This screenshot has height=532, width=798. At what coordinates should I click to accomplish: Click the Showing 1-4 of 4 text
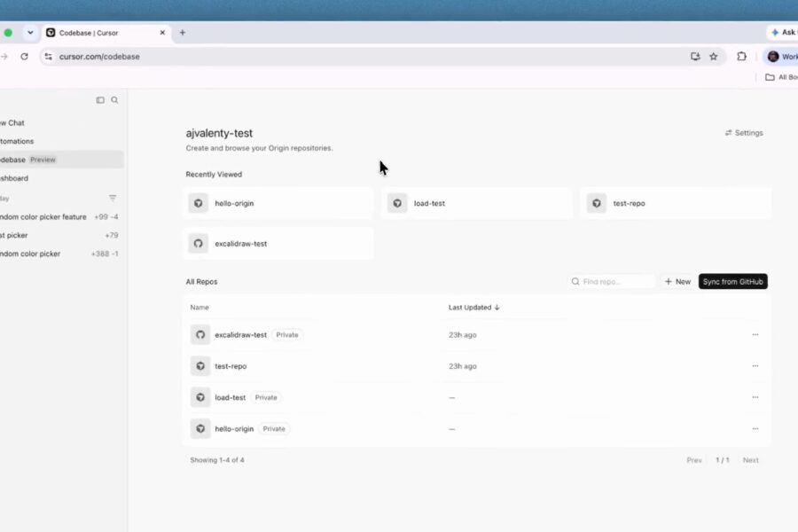217,460
